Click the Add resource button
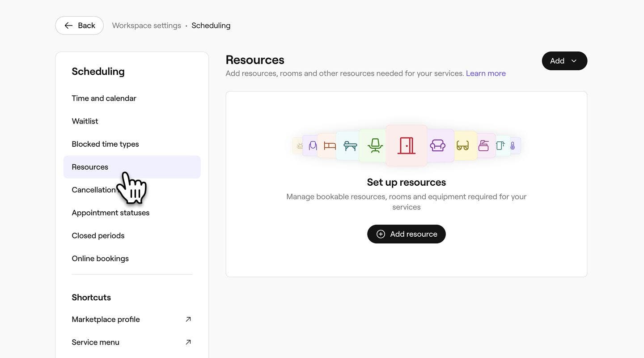Screen dimensions: 644x358 coord(406,234)
